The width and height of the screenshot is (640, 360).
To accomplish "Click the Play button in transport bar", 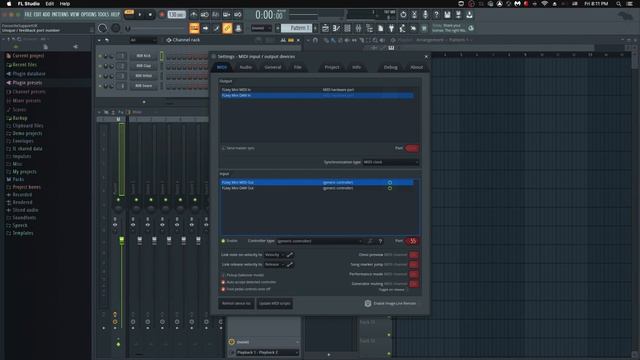I will point(140,15).
